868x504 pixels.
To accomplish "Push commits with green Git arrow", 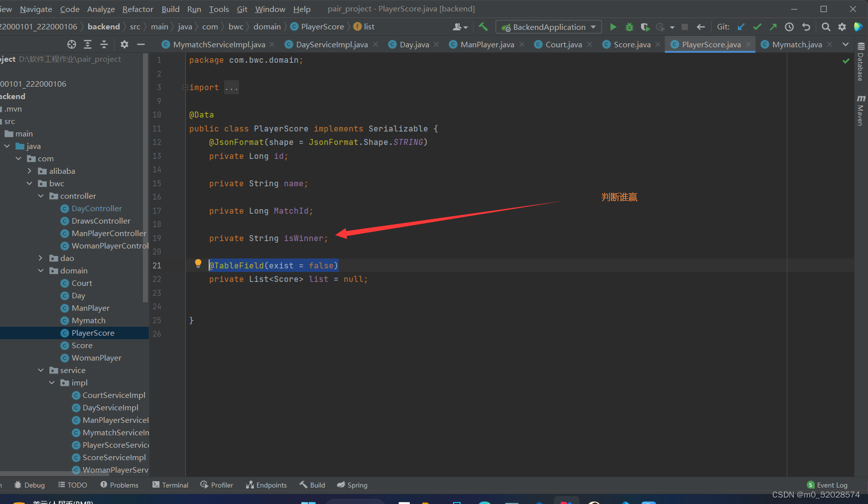I will pos(773,27).
